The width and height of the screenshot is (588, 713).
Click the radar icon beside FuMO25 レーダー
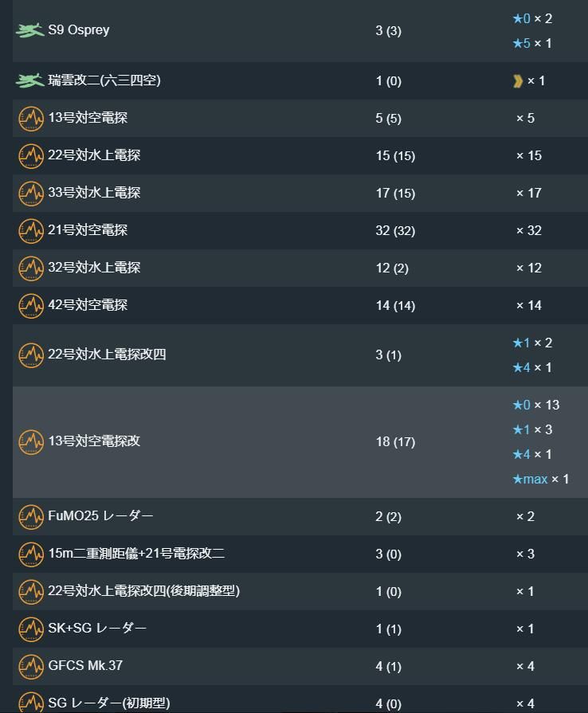pyautogui.click(x=31, y=516)
